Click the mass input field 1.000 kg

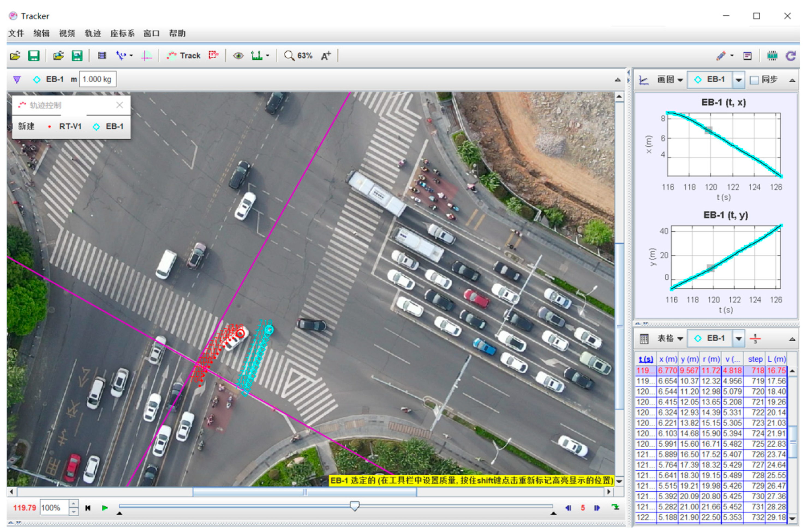click(97, 79)
